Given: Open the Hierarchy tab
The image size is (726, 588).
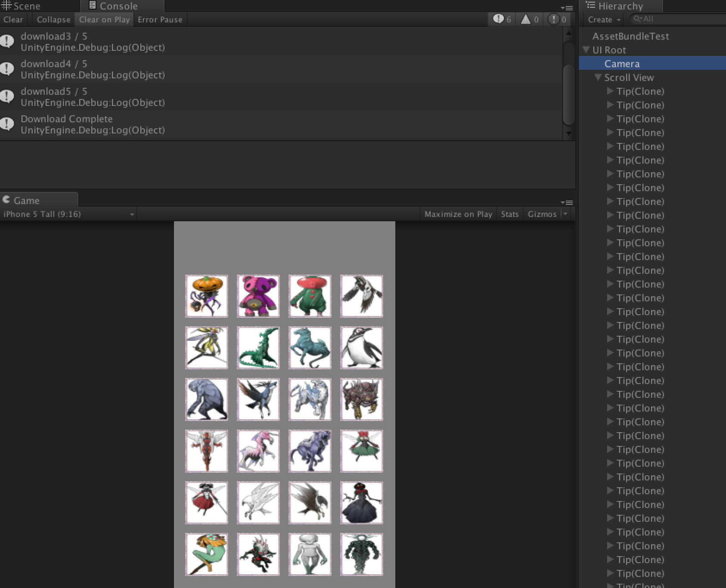Looking at the screenshot, I should click(620, 6).
